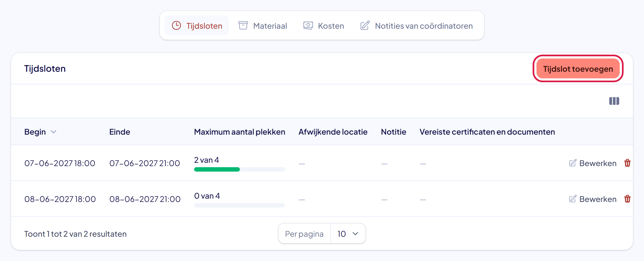Select begin time 07-06-2027 18:00
The height and width of the screenshot is (261, 644).
pyautogui.click(x=60, y=163)
